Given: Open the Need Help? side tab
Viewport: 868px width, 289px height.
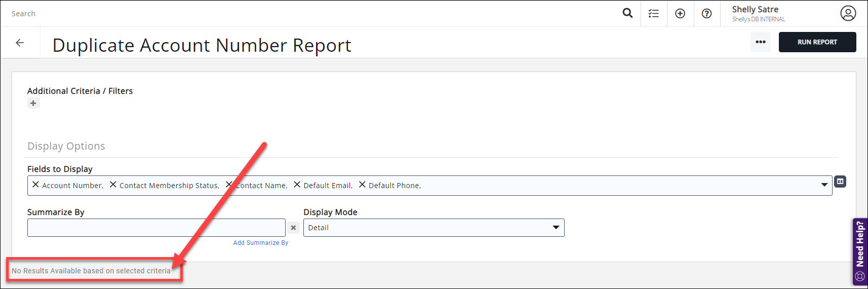Looking at the screenshot, I should [860, 251].
